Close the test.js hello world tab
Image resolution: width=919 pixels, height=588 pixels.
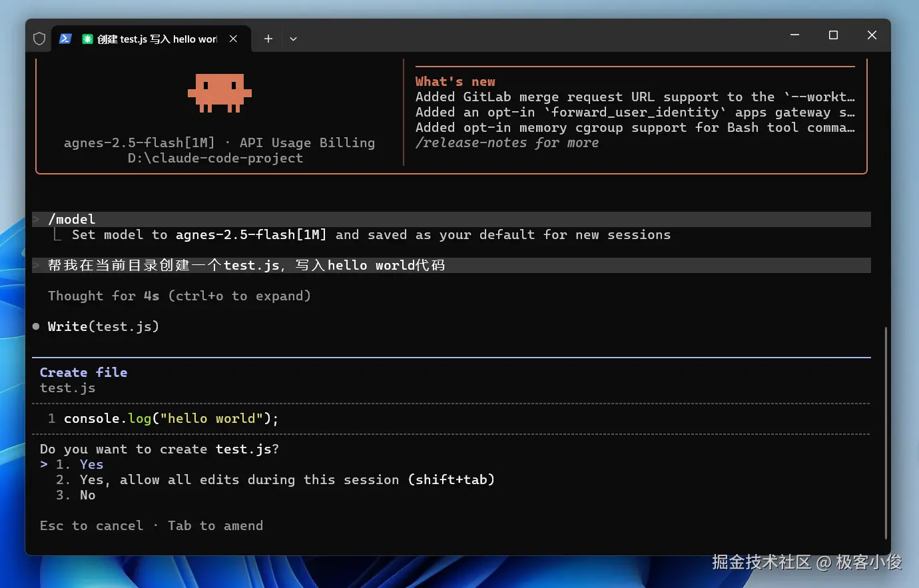[233, 39]
